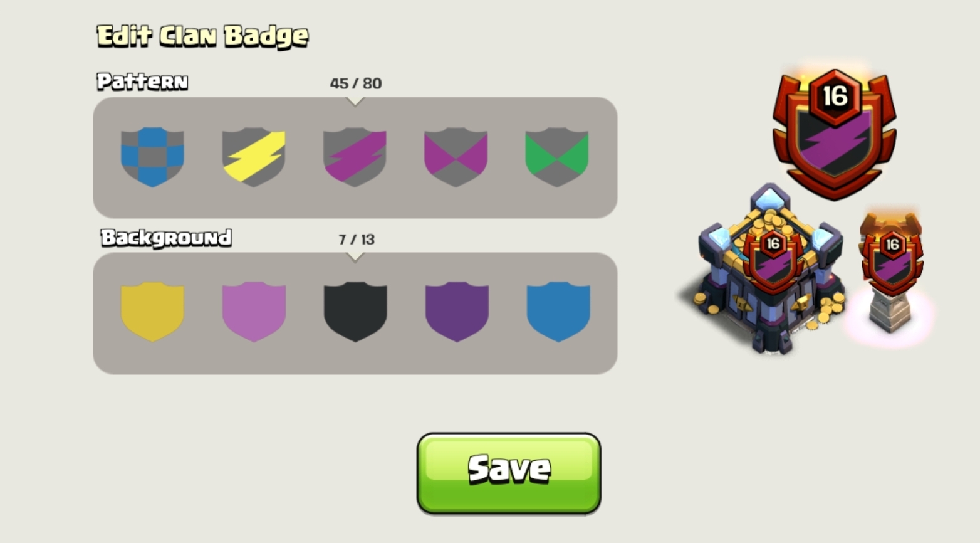Click the small badge on the clan castle
980x543 pixels.
pyautogui.click(x=773, y=258)
